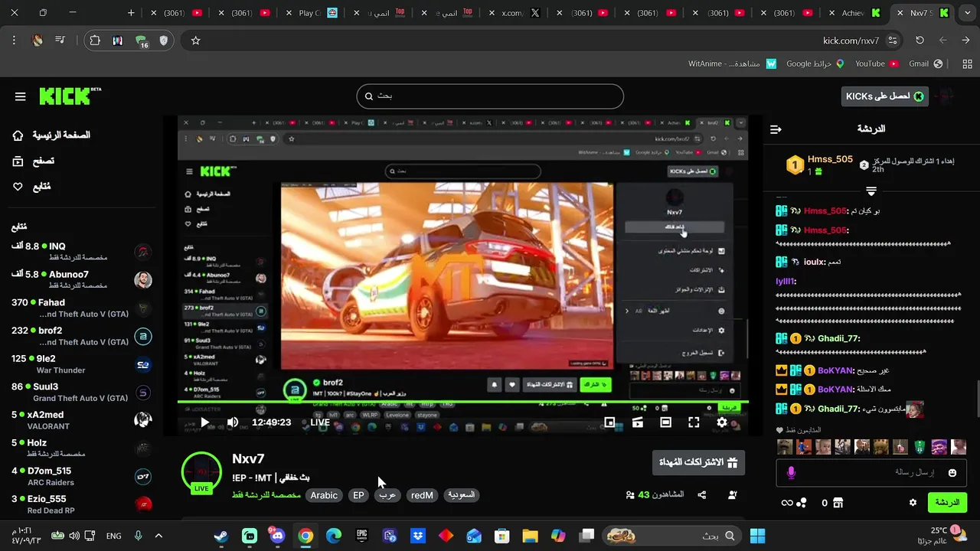Screen dimensions: 980x551
Task: Open 9le2 War Thunder channel
Action: (x=81, y=364)
